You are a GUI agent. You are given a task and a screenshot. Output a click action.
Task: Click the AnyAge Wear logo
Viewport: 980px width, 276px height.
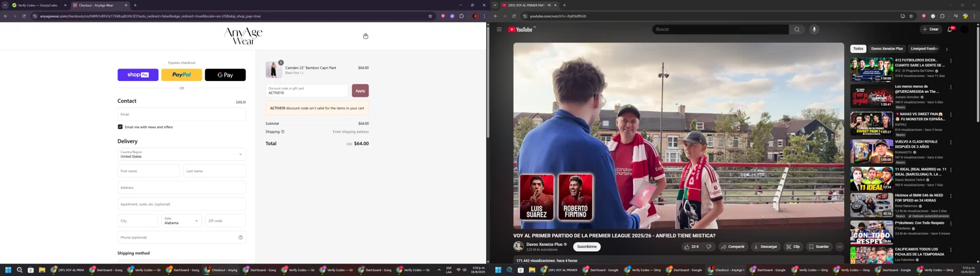(x=243, y=36)
